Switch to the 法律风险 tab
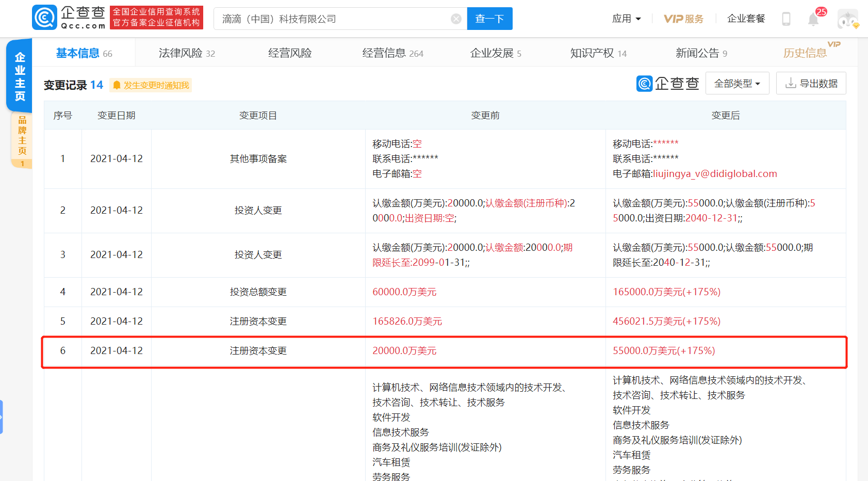This screenshot has width=868, height=481. (x=187, y=53)
